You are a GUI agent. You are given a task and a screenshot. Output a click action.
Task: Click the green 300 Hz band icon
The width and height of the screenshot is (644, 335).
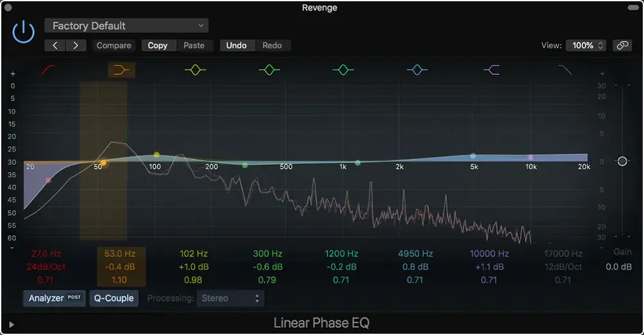click(x=269, y=70)
